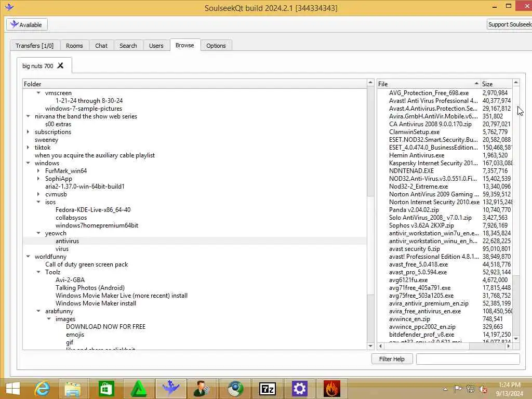This screenshot has width=532, height=399.
Task: Expand the subscriptions folder
Action: [x=28, y=131]
